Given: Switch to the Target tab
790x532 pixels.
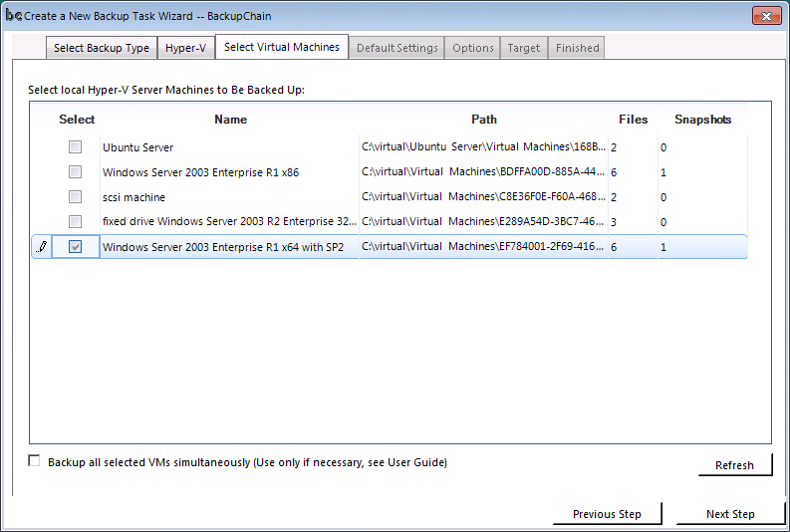Looking at the screenshot, I should [x=523, y=48].
